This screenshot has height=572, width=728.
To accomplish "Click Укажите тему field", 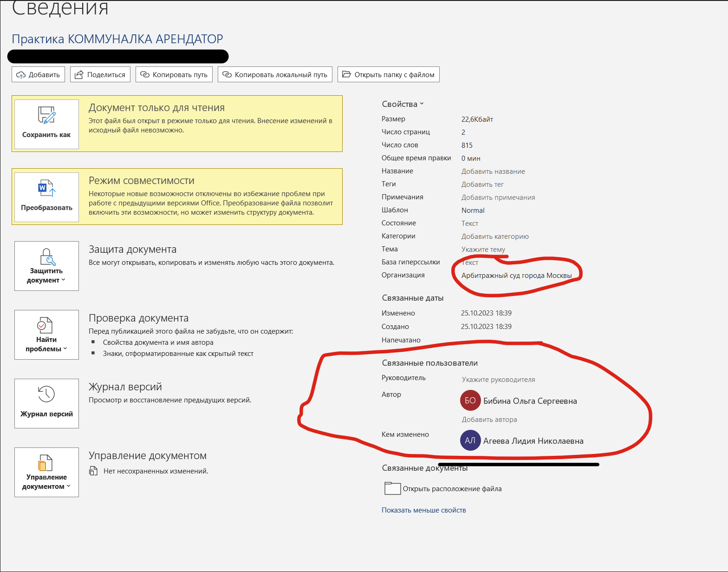I will (x=483, y=250).
